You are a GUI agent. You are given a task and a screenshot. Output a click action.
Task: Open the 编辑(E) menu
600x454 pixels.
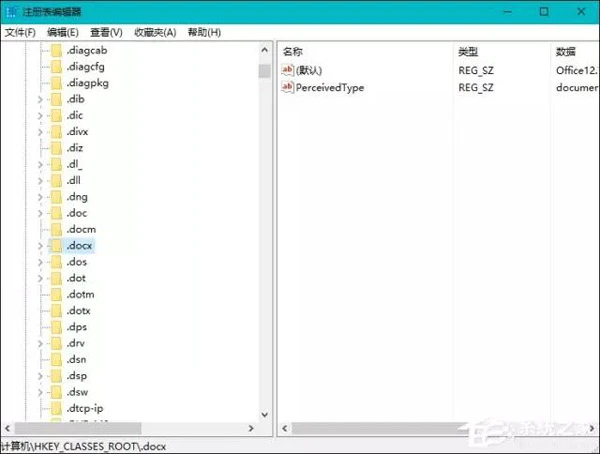coord(63,33)
